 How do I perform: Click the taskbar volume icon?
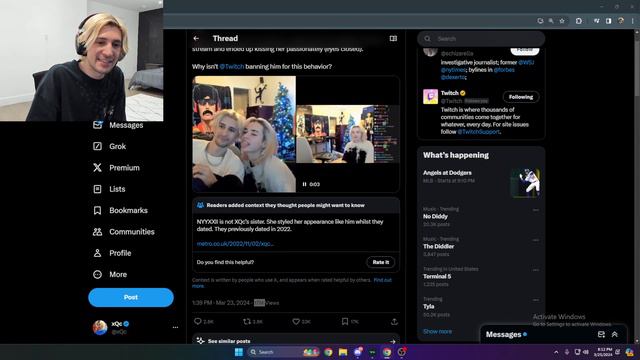pyautogui.click(x=586, y=352)
